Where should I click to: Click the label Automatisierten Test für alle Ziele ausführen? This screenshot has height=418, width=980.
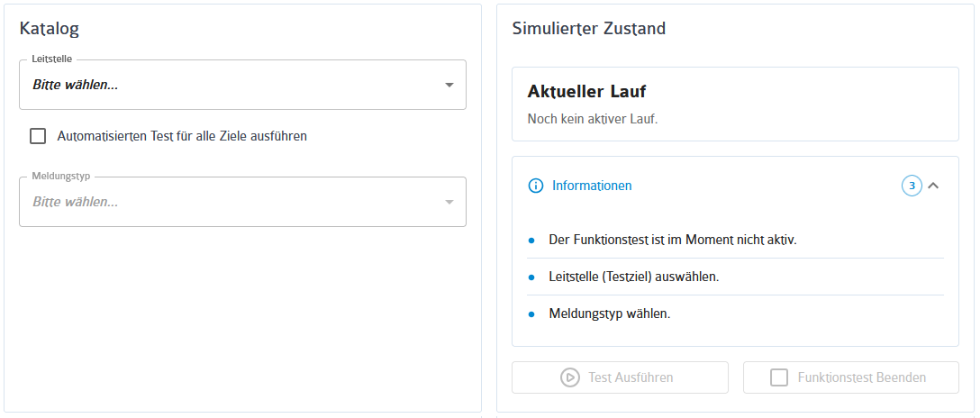pos(182,136)
